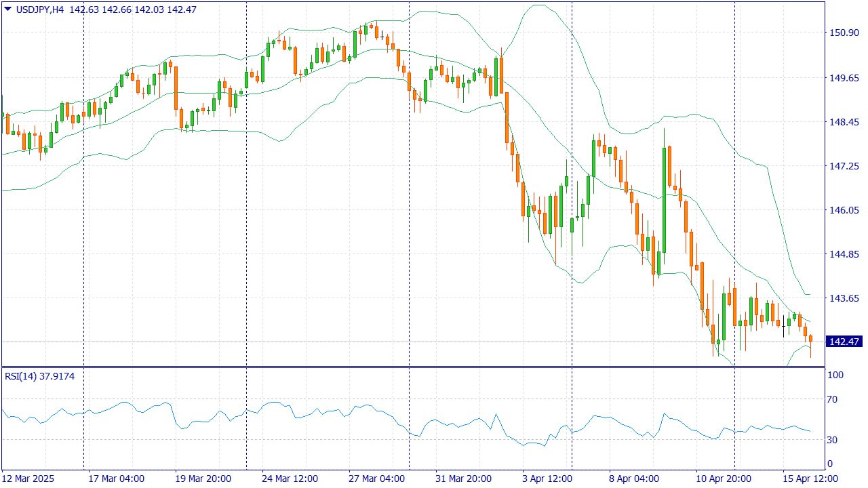The width and height of the screenshot is (868, 488).
Task: Click the RSI scale value 100
Action: 835,375
